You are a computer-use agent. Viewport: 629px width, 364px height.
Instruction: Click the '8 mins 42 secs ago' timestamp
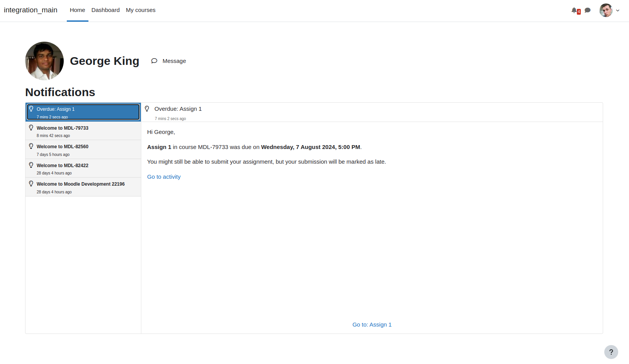53,136
